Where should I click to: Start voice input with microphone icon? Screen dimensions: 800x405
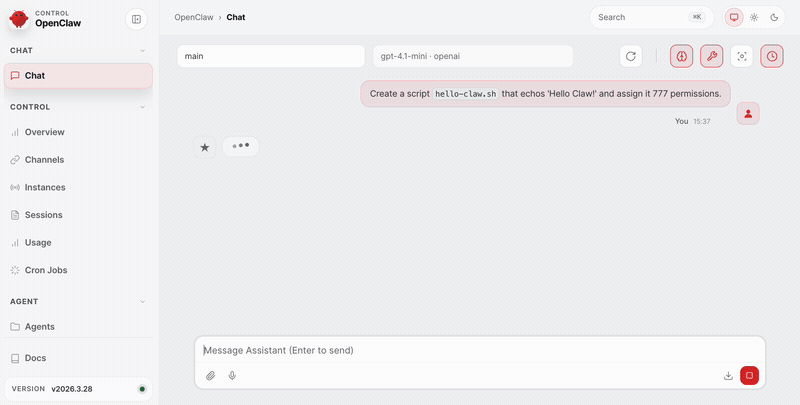pyautogui.click(x=232, y=376)
